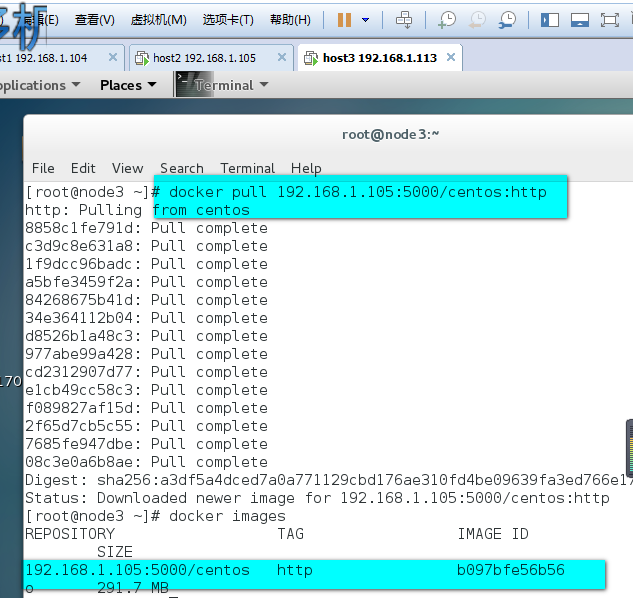Click the 8858c1fe791d Pull complete line
Screen dimensions: 633x598
[x=146, y=229]
